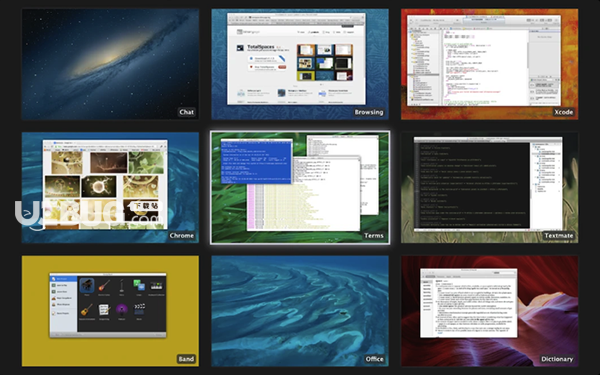Click the TotalSpaces grid screenshot on the webpage
The height and width of the screenshot is (375, 600).
point(324,62)
